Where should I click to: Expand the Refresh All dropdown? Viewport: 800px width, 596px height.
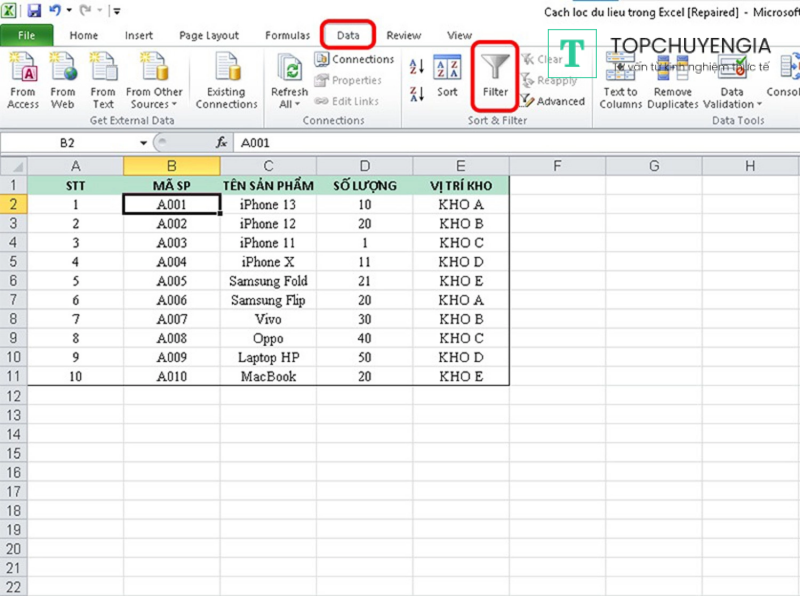pos(289,104)
